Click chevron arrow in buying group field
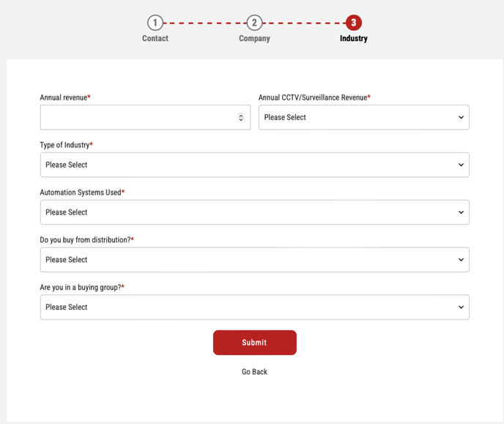504x424 pixels. click(461, 308)
